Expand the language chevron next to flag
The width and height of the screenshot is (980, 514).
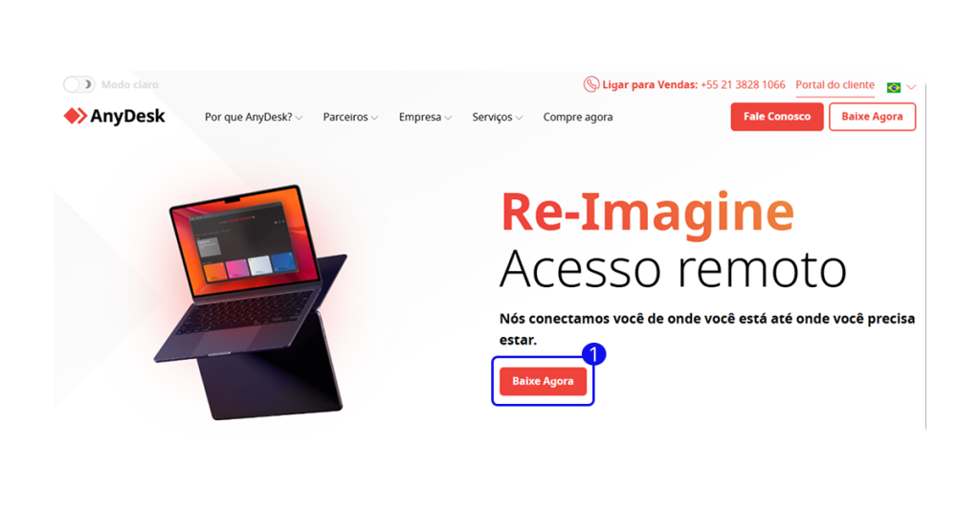(911, 87)
